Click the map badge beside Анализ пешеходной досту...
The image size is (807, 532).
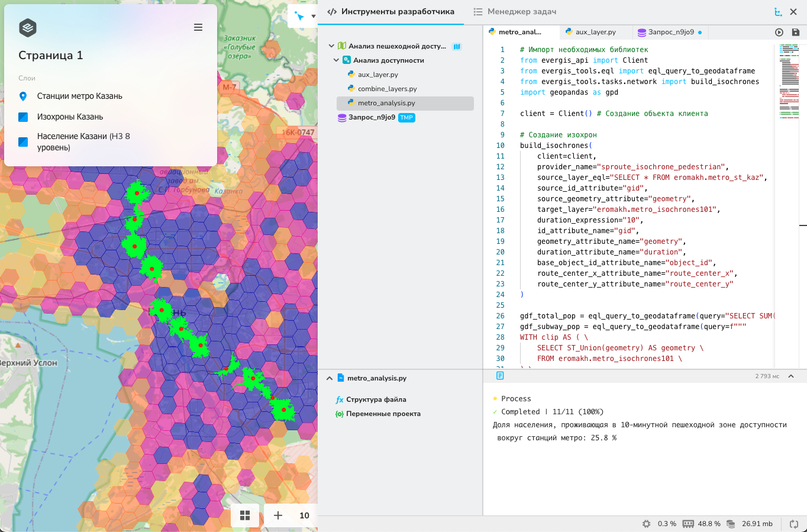click(x=457, y=46)
